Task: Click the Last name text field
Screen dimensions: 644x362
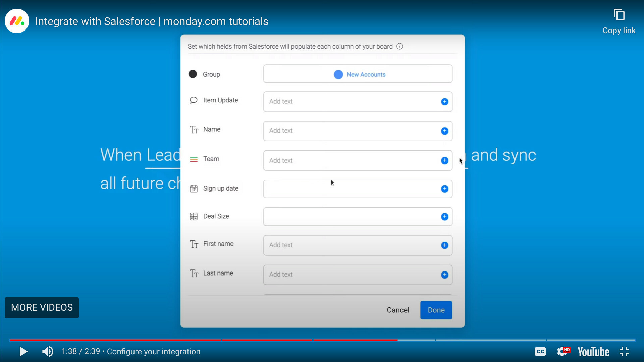Action: (358, 275)
